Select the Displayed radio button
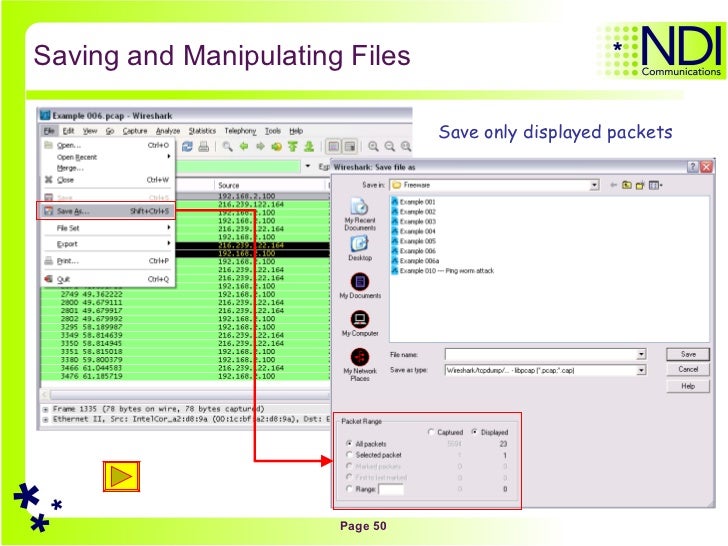 click(474, 432)
